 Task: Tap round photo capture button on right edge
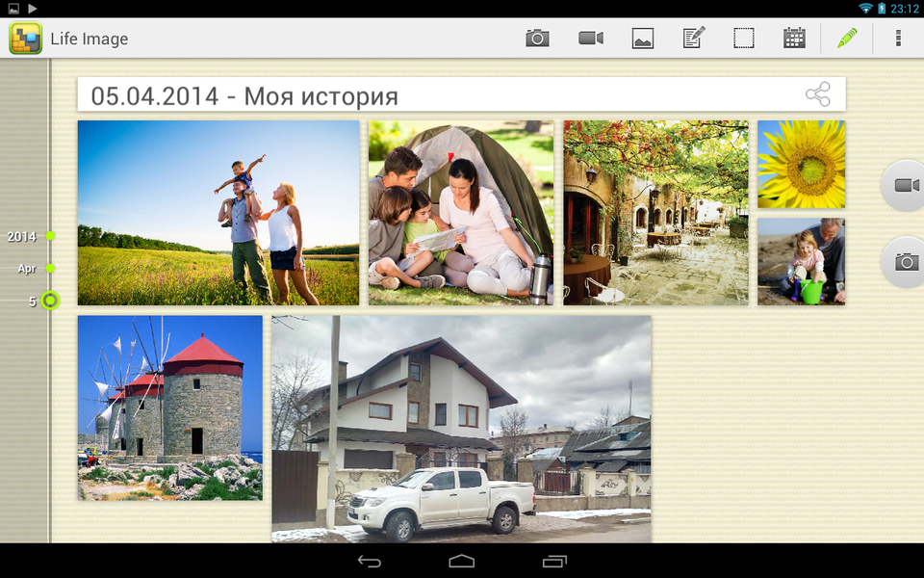(904, 262)
